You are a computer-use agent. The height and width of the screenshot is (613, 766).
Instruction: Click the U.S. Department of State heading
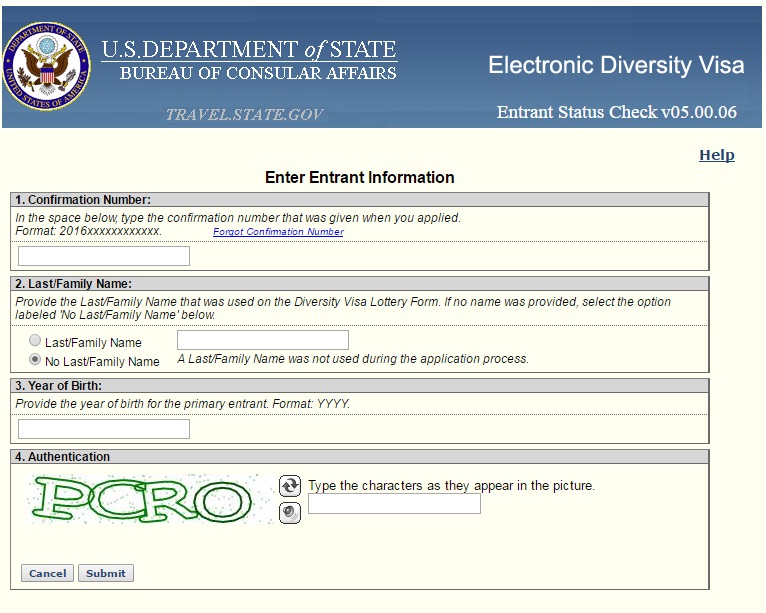tap(249, 50)
